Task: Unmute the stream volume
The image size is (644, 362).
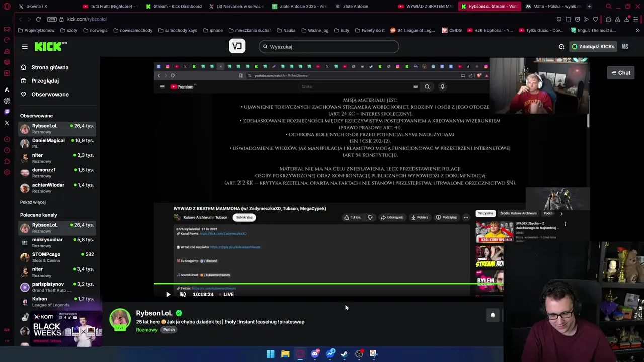Action: 183,294
